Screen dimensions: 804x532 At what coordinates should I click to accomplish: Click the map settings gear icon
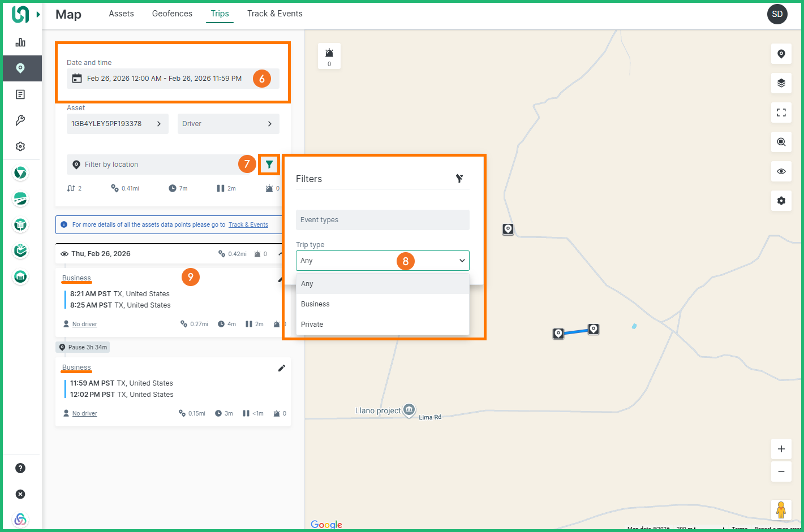pos(781,201)
